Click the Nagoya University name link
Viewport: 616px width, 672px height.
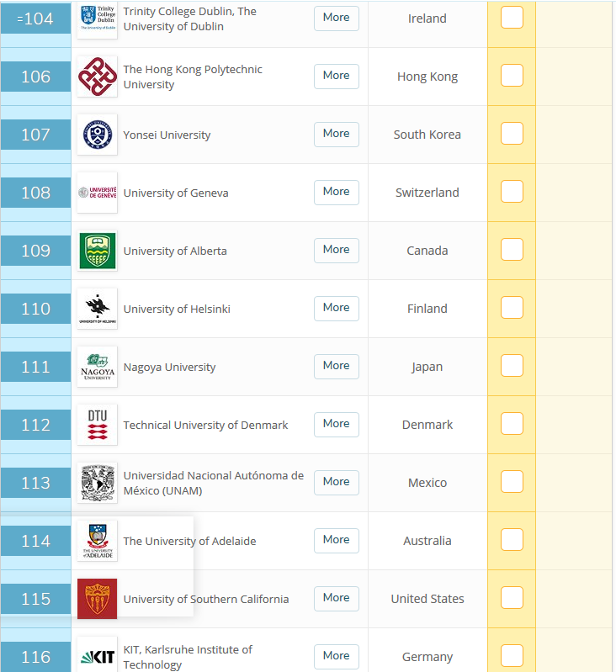(169, 367)
